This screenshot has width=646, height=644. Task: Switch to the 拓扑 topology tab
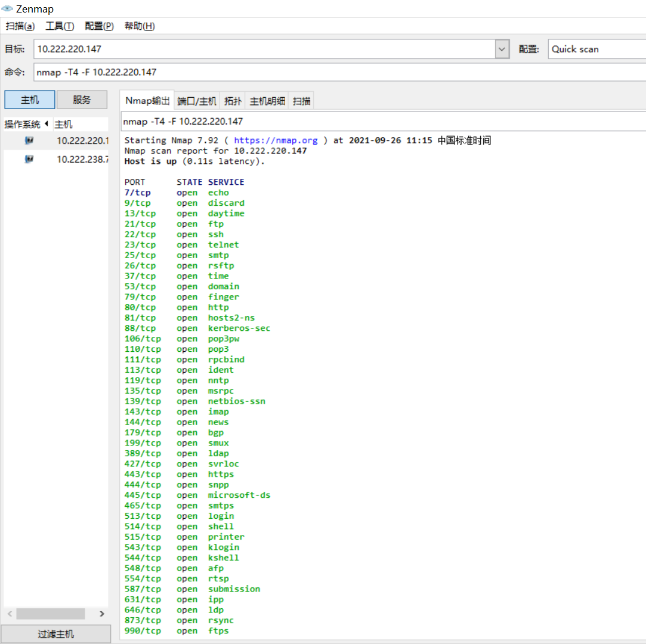233,101
